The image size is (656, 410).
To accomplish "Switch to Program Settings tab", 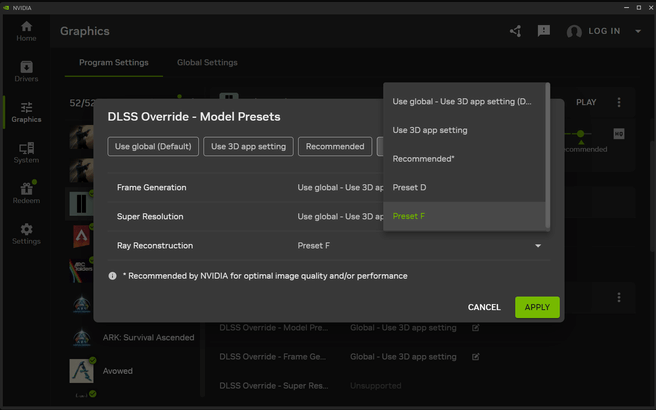I will pos(114,62).
